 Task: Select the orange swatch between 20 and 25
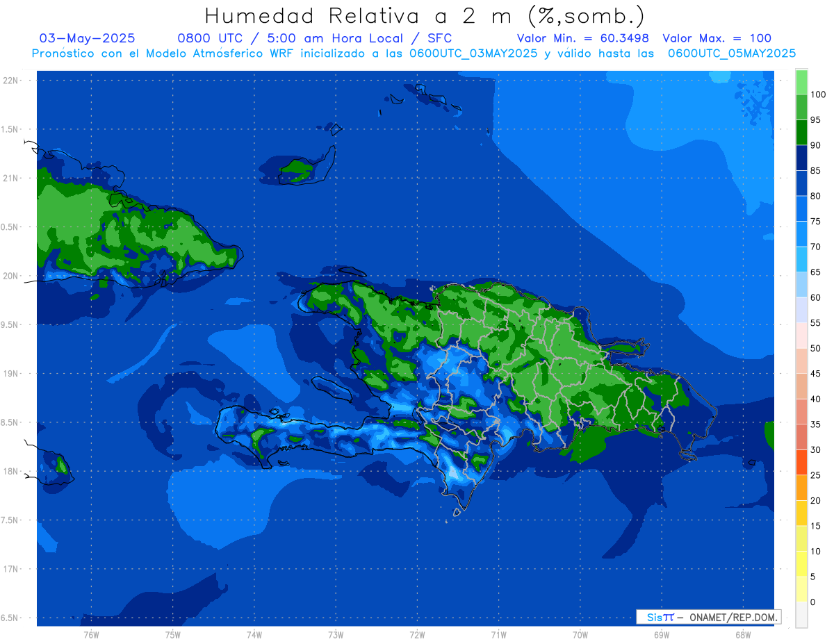pos(801,488)
